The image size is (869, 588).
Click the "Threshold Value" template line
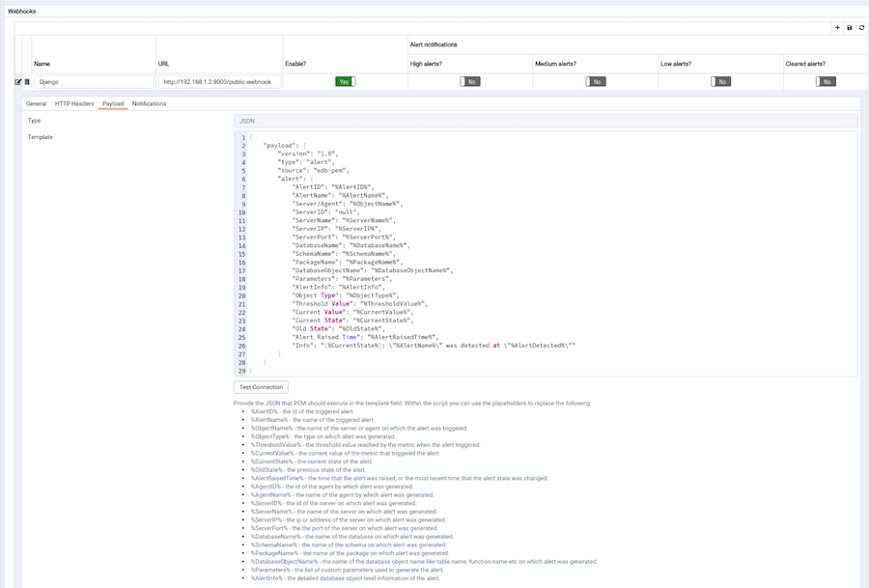tap(360, 304)
